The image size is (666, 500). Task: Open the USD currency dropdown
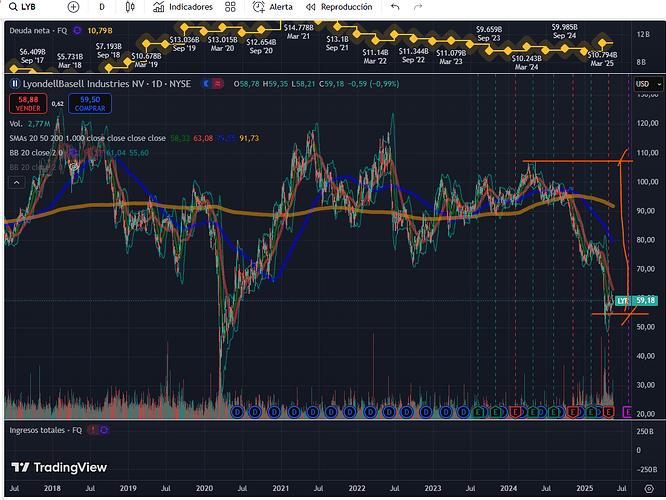click(647, 84)
